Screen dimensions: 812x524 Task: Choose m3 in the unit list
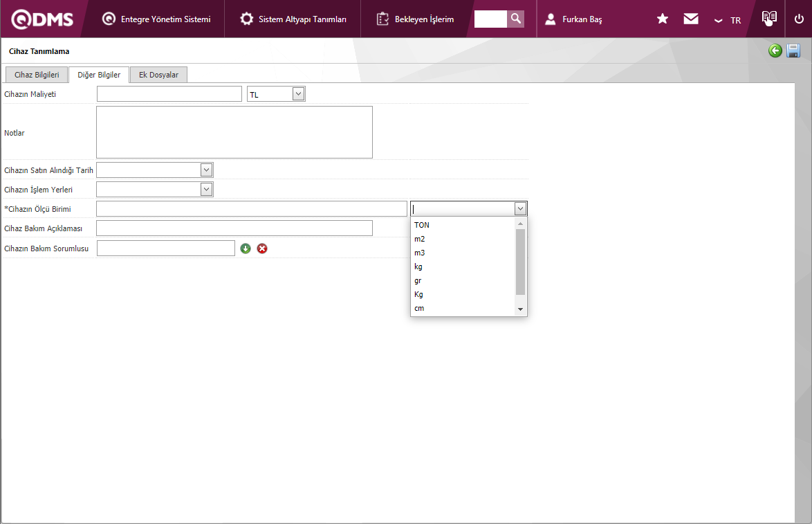420,253
